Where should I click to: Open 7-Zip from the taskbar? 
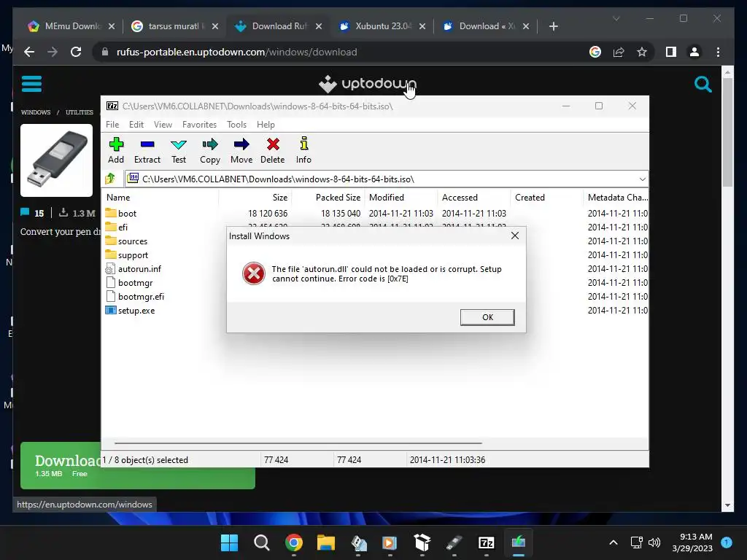click(x=486, y=542)
